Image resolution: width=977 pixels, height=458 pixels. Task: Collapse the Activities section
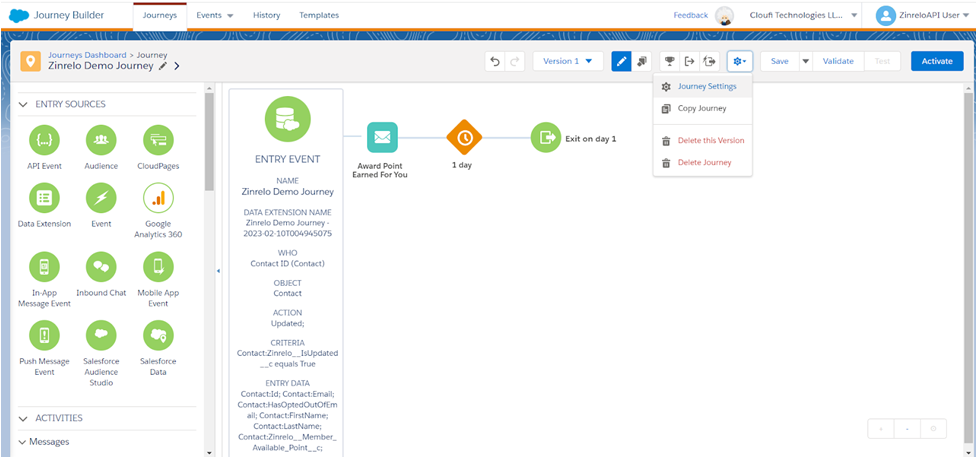(23, 418)
